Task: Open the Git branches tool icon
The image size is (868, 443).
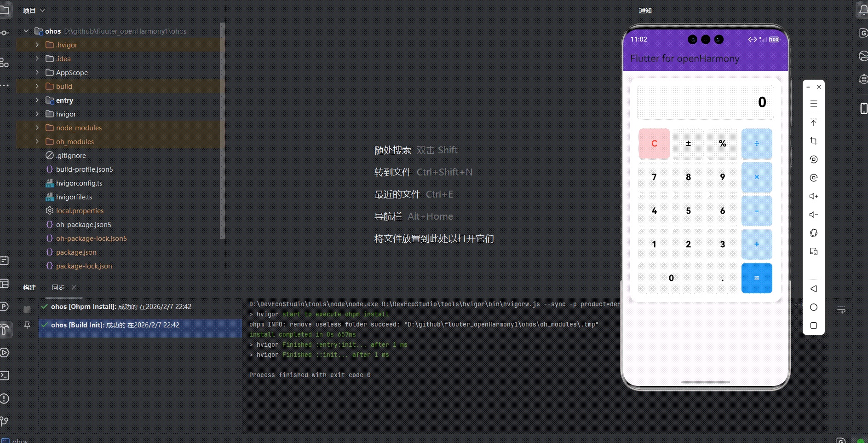Action: pos(5,421)
